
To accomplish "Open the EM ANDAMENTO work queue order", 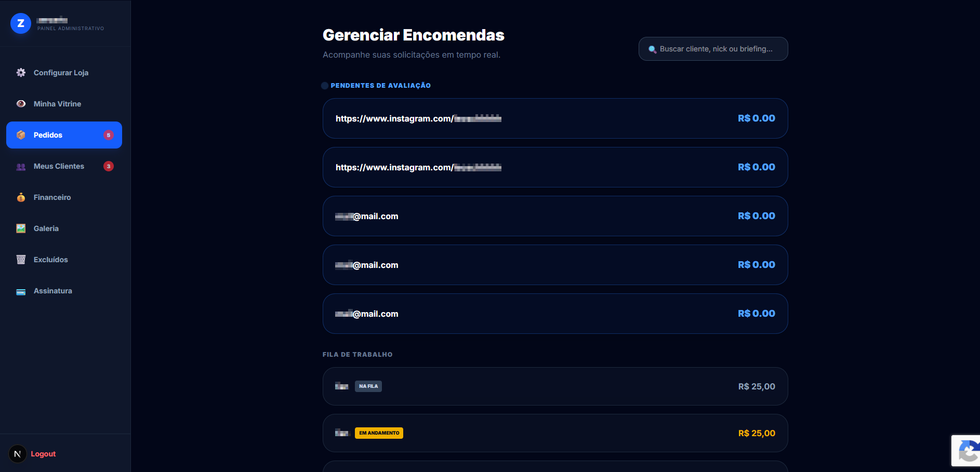I will tap(555, 433).
